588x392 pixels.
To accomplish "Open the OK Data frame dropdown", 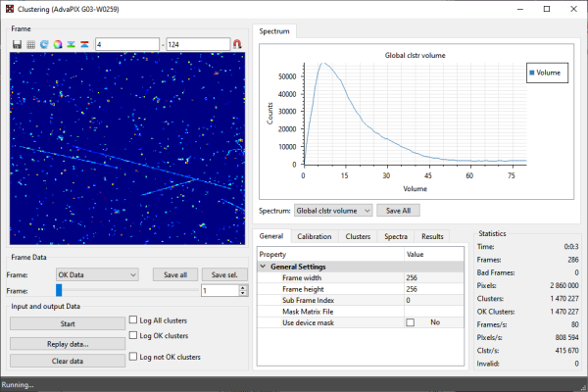I will tap(97, 274).
